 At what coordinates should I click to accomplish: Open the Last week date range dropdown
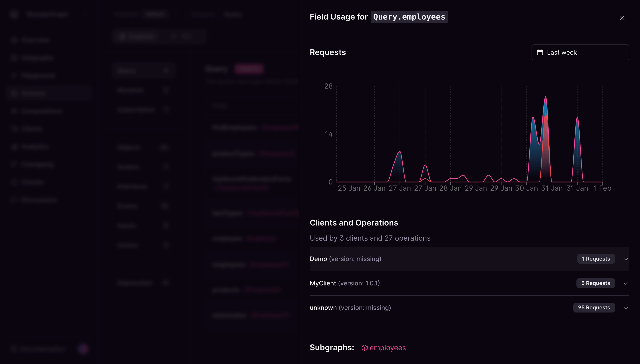580,52
